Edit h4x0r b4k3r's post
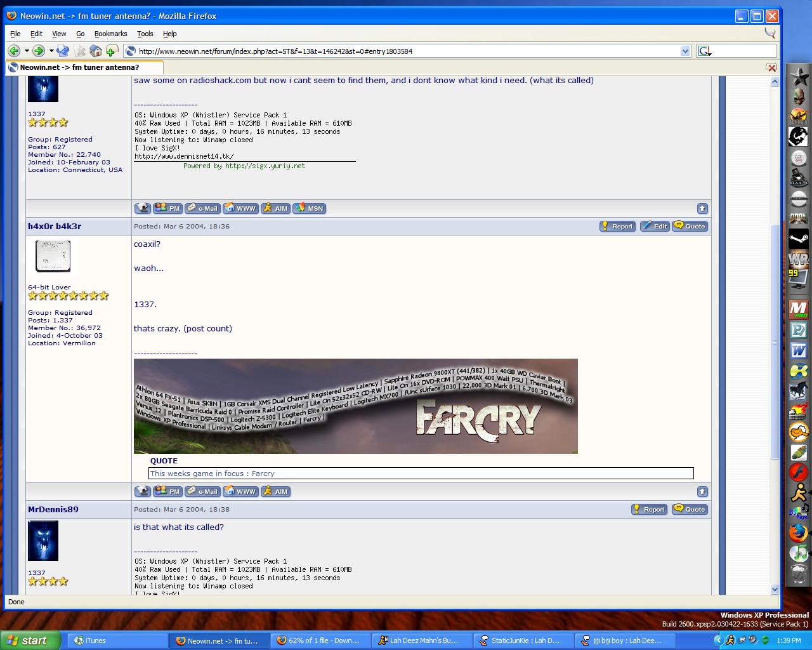 tap(655, 226)
